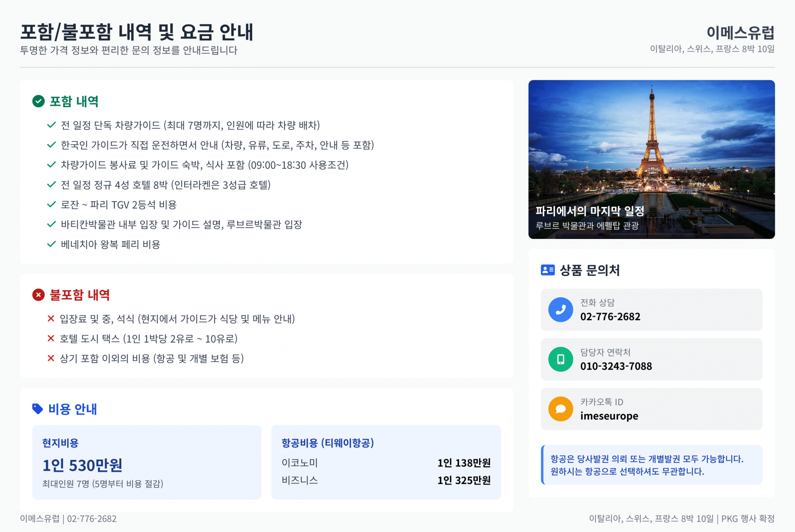Click the line 베네치아 왕복 페리 비용
This screenshot has width=795, height=532.
[x=111, y=244]
